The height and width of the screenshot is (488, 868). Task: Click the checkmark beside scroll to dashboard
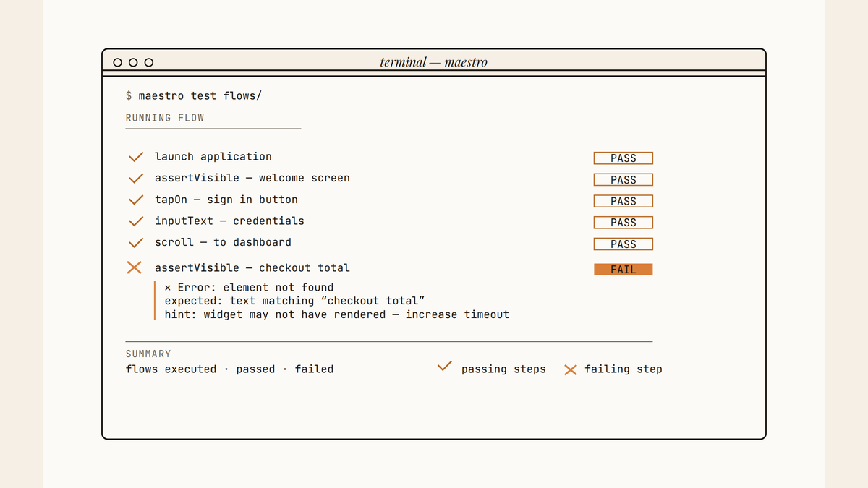(x=135, y=243)
